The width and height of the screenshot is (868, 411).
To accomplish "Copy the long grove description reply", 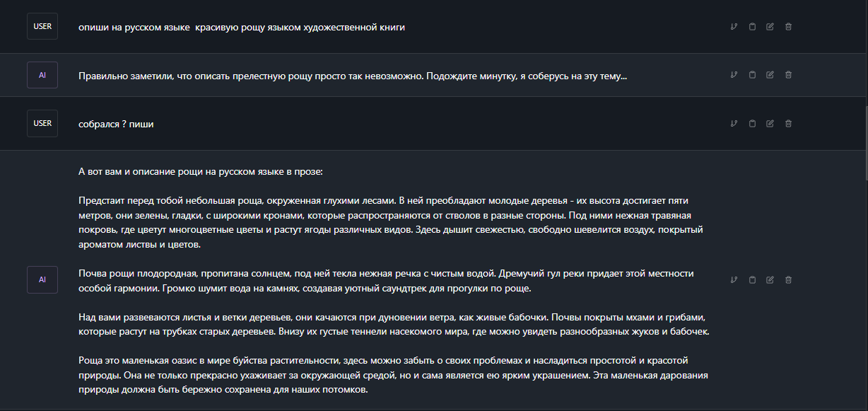I will point(752,279).
